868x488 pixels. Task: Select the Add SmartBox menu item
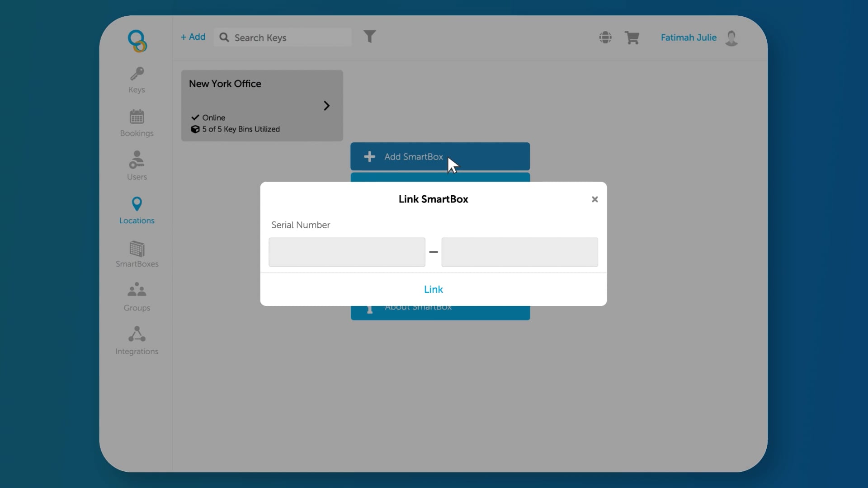click(440, 156)
